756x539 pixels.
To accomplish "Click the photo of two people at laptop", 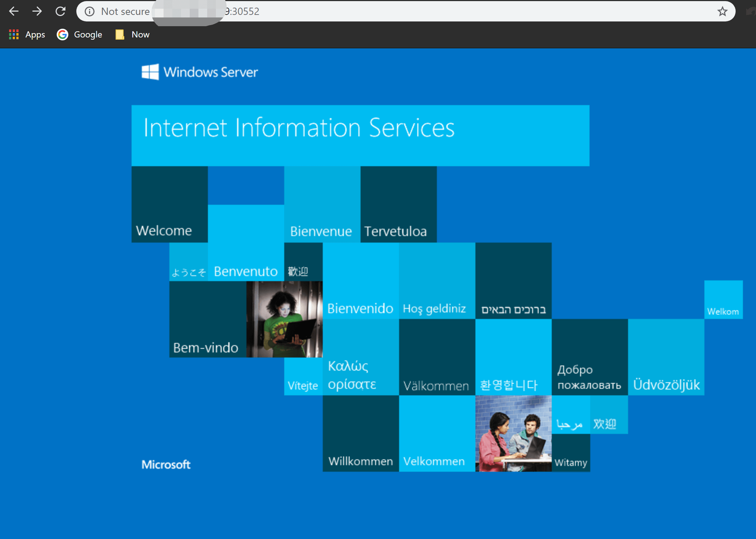I will [x=514, y=434].
